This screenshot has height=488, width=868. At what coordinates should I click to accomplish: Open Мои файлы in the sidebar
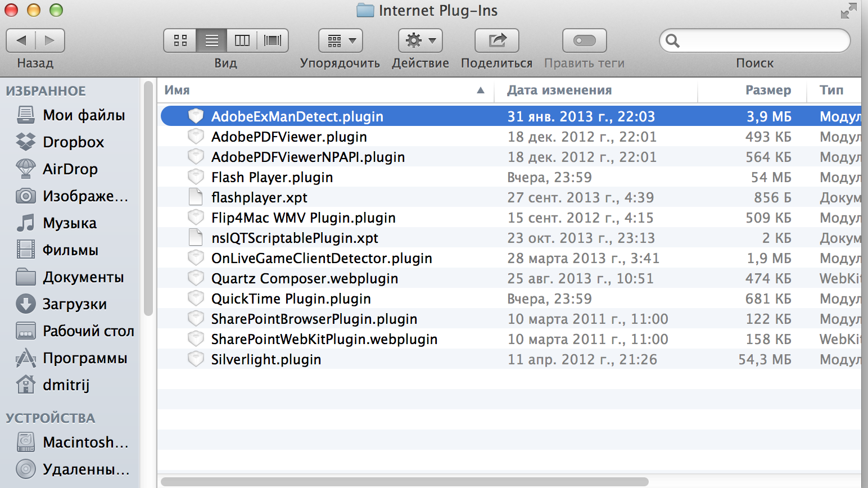coord(71,115)
